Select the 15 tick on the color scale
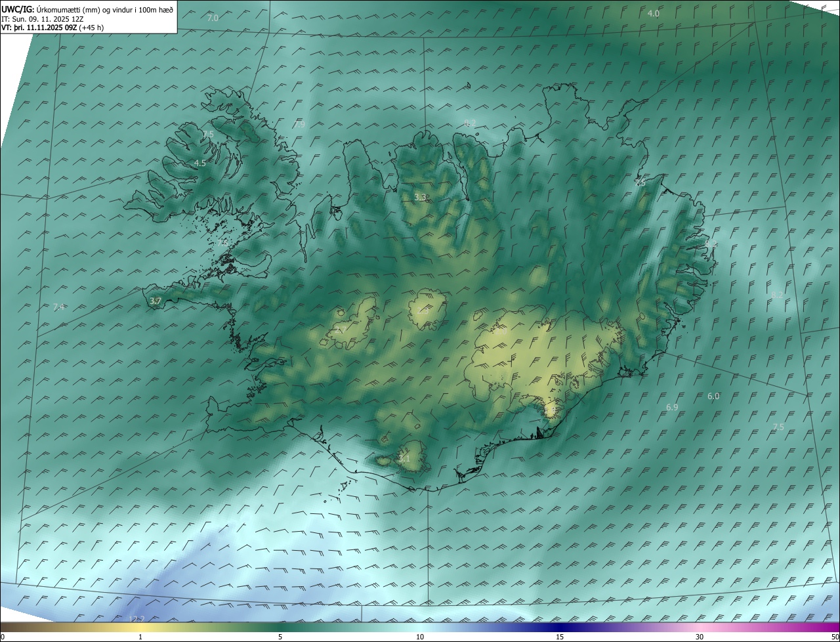 [560, 637]
